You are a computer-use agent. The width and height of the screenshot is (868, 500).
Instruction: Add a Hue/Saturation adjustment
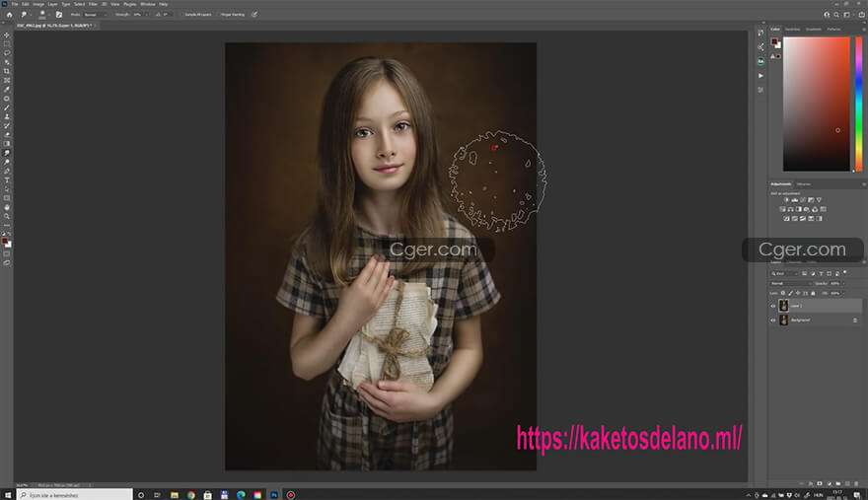782,209
